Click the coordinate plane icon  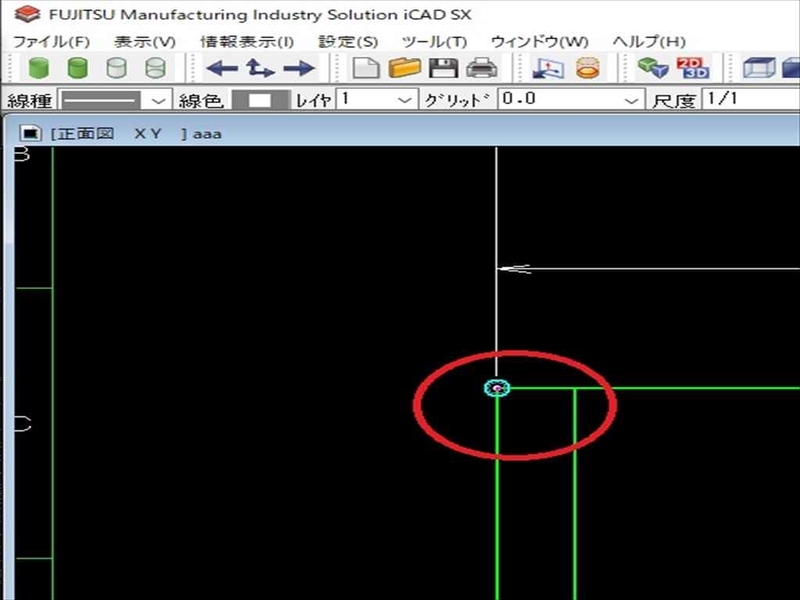pyautogui.click(x=548, y=68)
